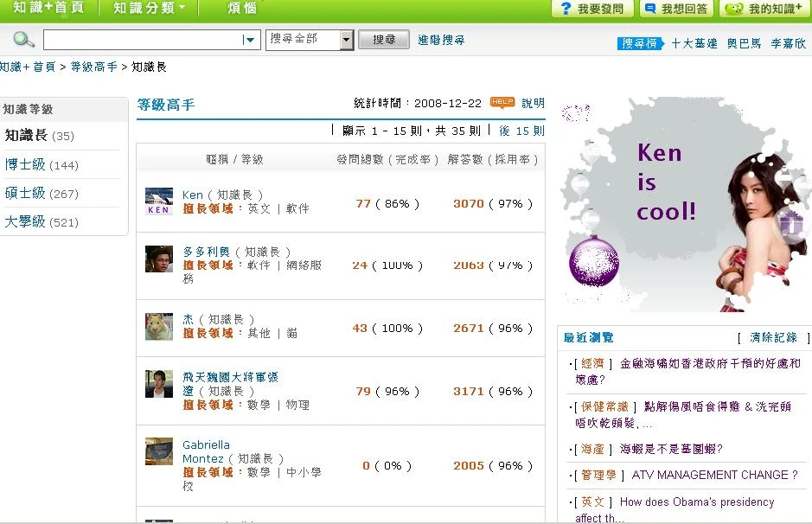Image resolution: width=812 pixels, height=524 pixels.
Task: Open Gabriella Montez's avatar thumbnail
Action: [159, 451]
